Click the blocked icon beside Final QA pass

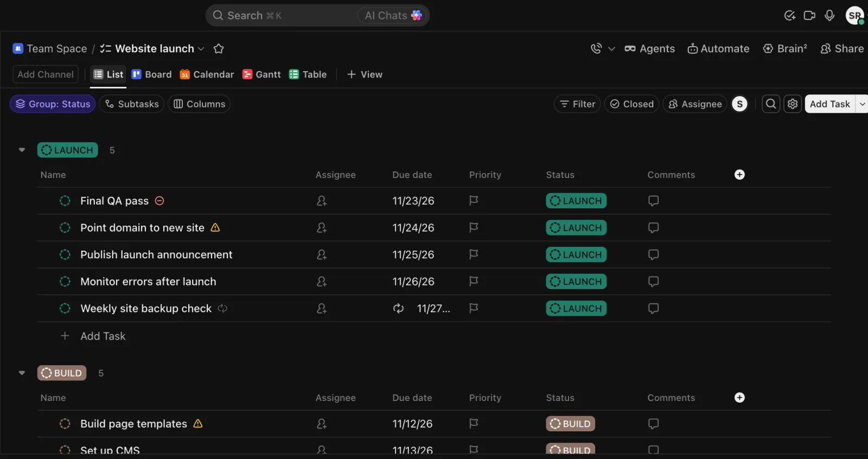point(159,201)
